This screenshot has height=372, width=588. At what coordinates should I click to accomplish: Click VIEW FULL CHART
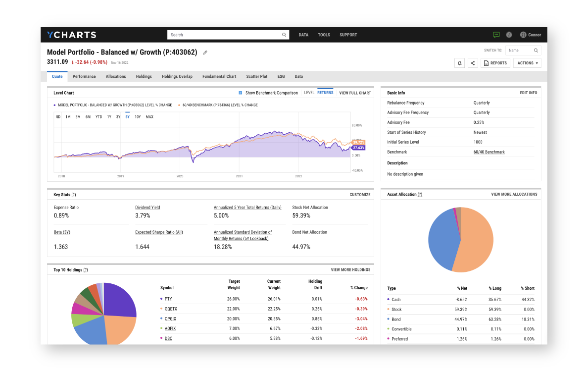pyautogui.click(x=354, y=93)
